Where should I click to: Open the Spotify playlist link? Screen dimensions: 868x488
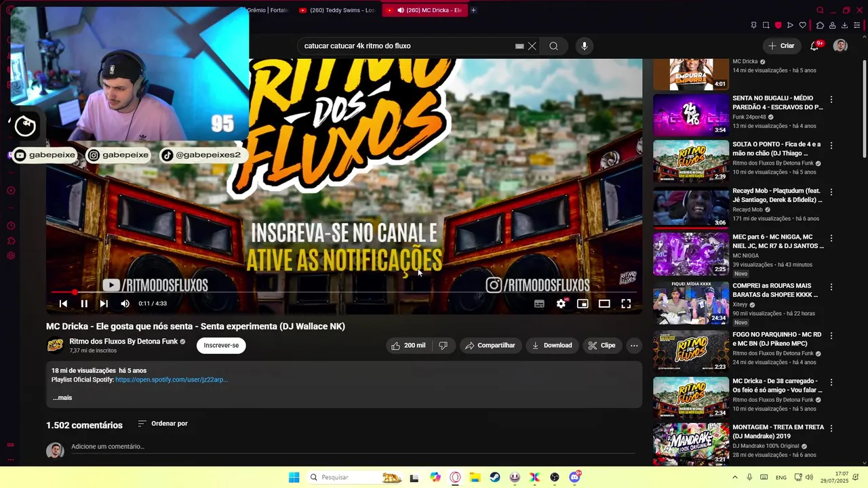tap(172, 380)
